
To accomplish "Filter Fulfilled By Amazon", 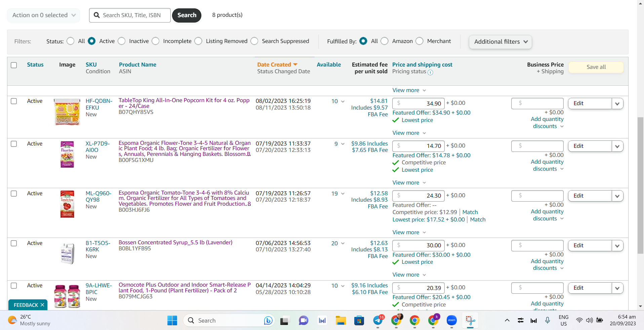I will pyautogui.click(x=385, y=41).
